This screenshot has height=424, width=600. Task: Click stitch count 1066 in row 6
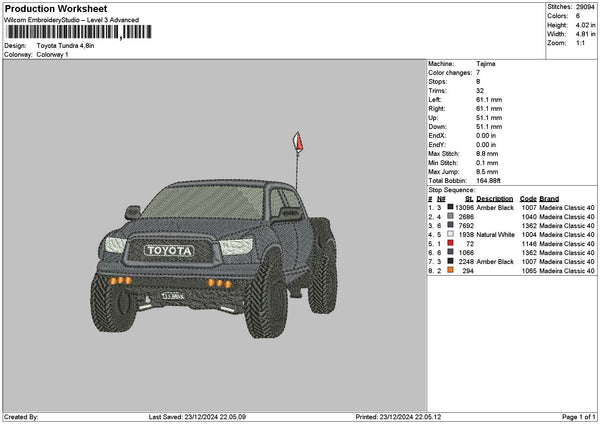pos(466,253)
